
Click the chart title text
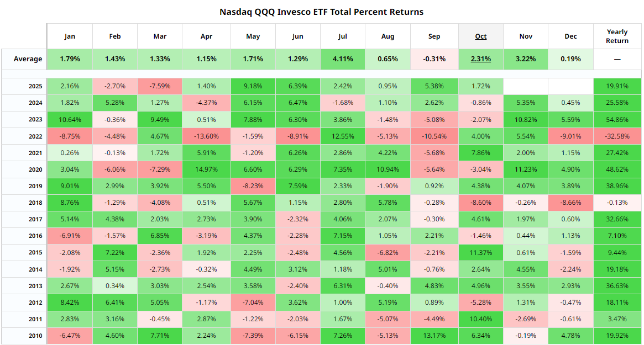pos(322,12)
